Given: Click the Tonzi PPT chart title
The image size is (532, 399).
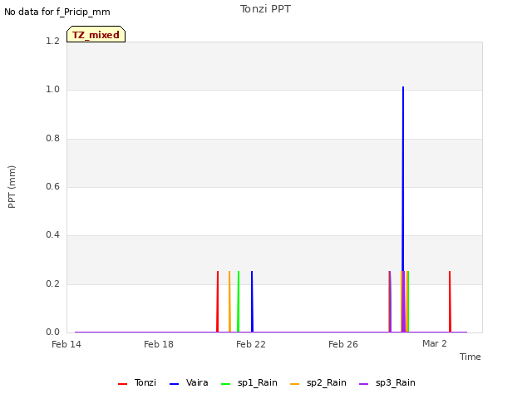Looking at the screenshot, I should [x=265, y=9].
